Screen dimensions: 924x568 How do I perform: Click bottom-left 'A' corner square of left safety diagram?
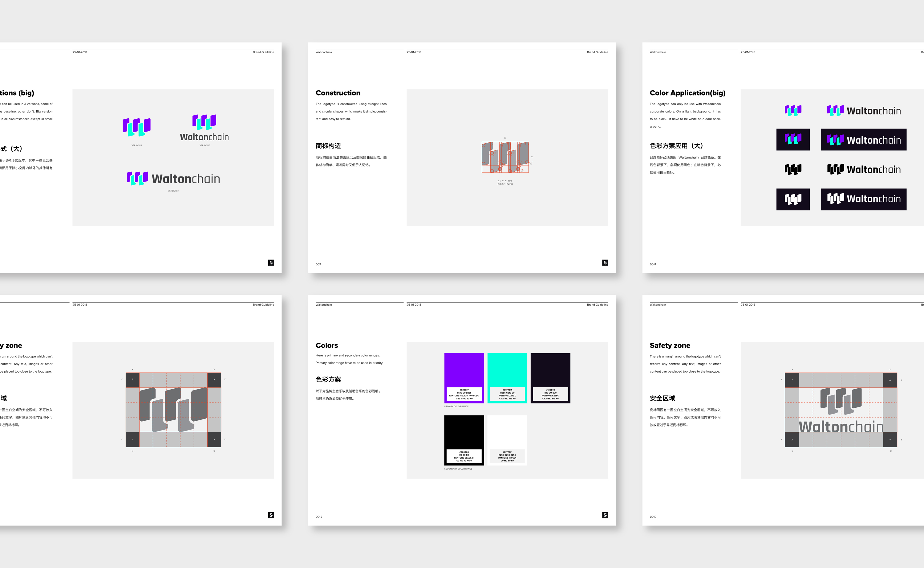[132, 439]
